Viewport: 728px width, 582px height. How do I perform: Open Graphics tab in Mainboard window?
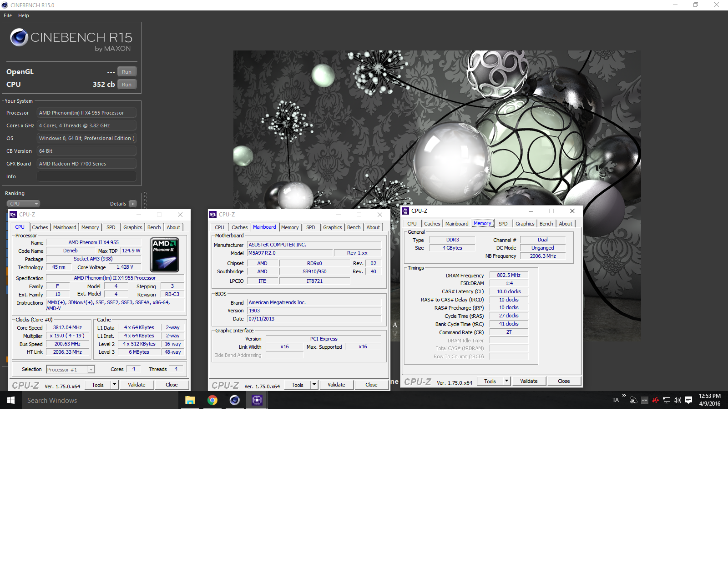[333, 227]
